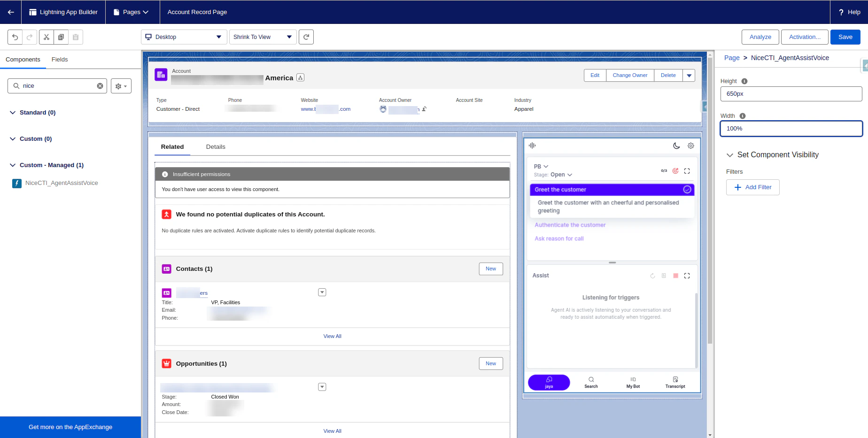Click the fullscreen icon in the PB panel
This screenshot has height=438, width=868.
[x=687, y=171]
